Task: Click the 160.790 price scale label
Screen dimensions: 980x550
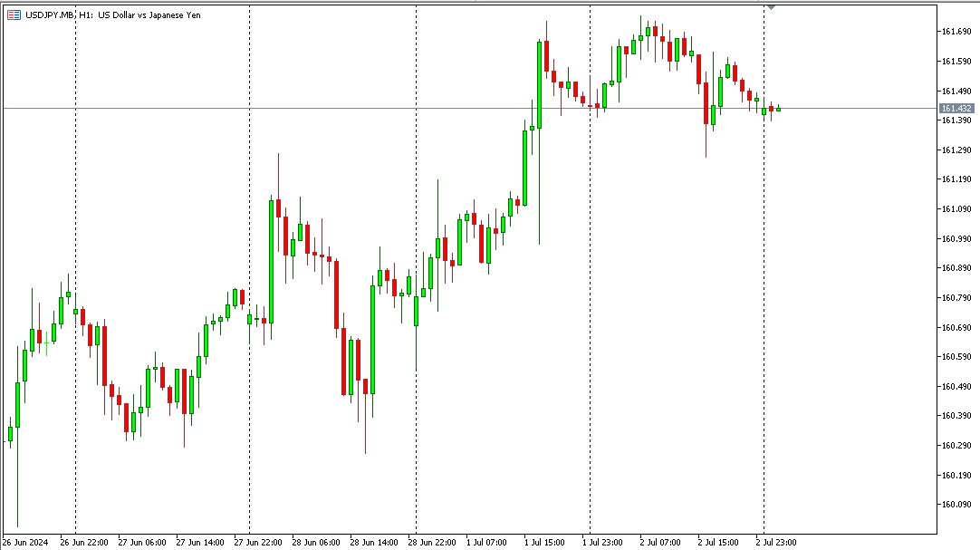Action: [956, 298]
